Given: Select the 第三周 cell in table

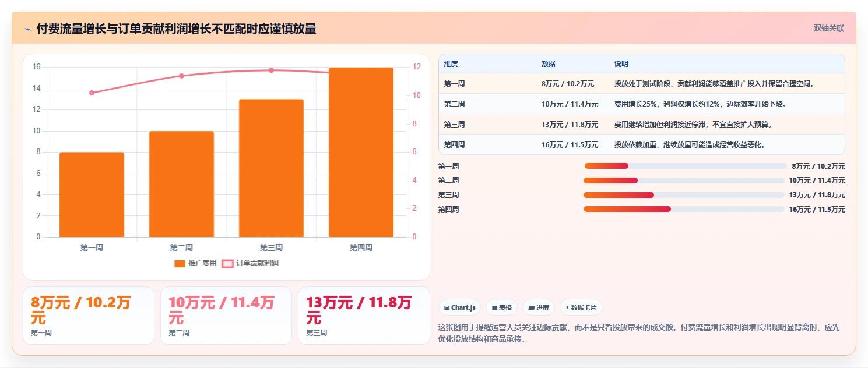Looking at the screenshot, I should (x=454, y=125).
